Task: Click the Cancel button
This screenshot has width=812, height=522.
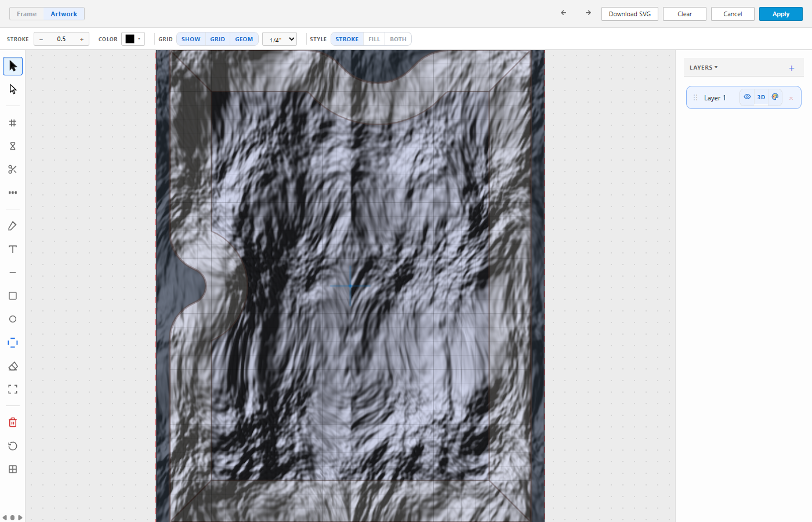Action: (733, 14)
